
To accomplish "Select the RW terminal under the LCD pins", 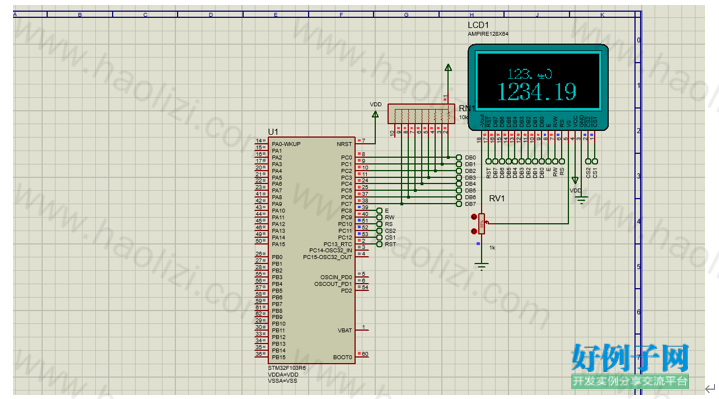I will click(x=555, y=161).
